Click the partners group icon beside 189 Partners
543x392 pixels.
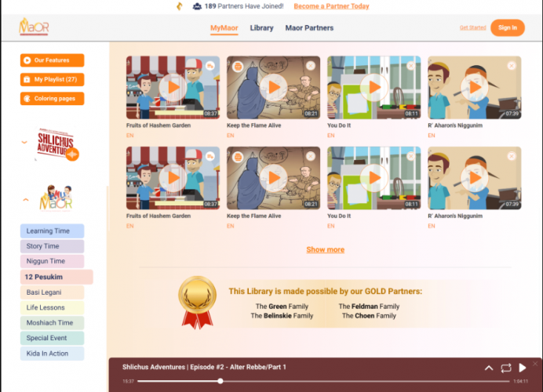tap(197, 6)
